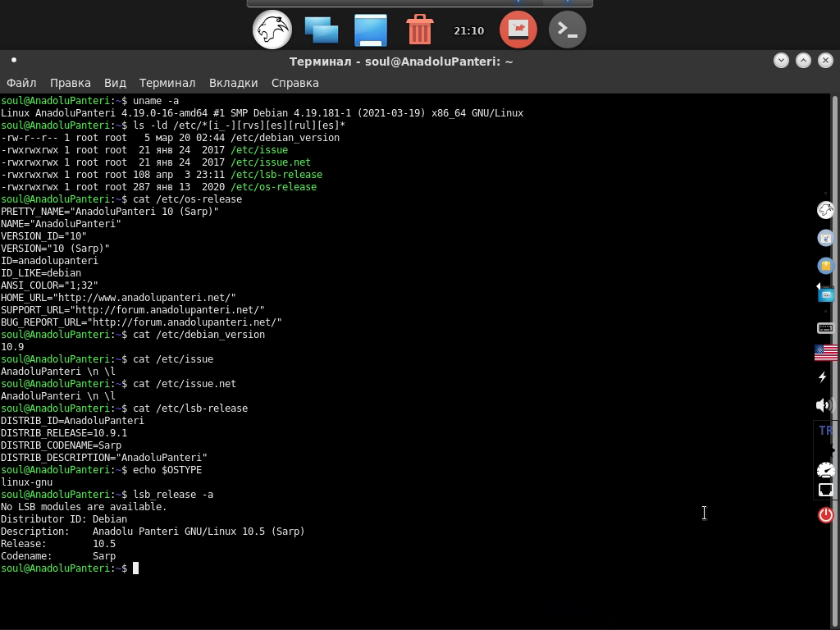This screenshot has width=840, height=630.
Task: Click the green /etc/issue.net filename
Action: click(271, 162)
